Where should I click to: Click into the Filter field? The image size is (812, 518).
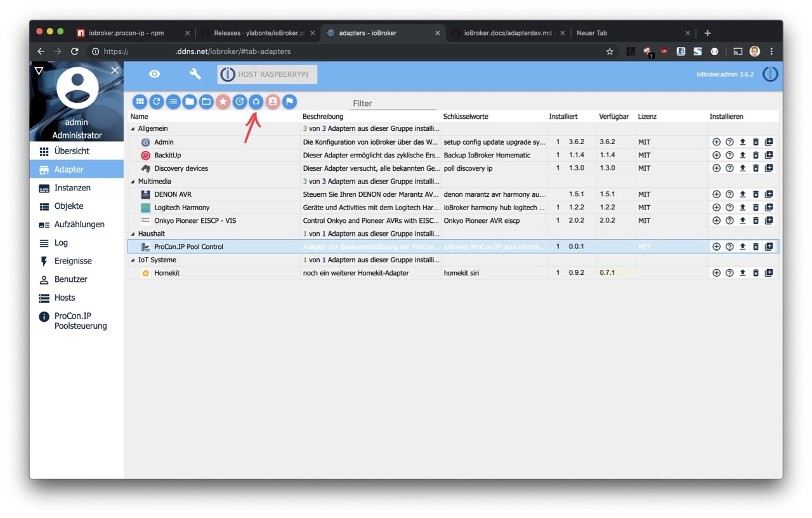[393, 103]
